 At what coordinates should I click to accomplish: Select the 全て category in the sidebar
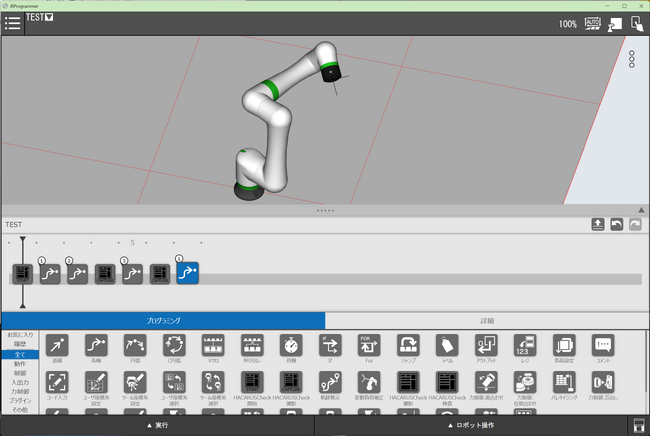point(20,354)
